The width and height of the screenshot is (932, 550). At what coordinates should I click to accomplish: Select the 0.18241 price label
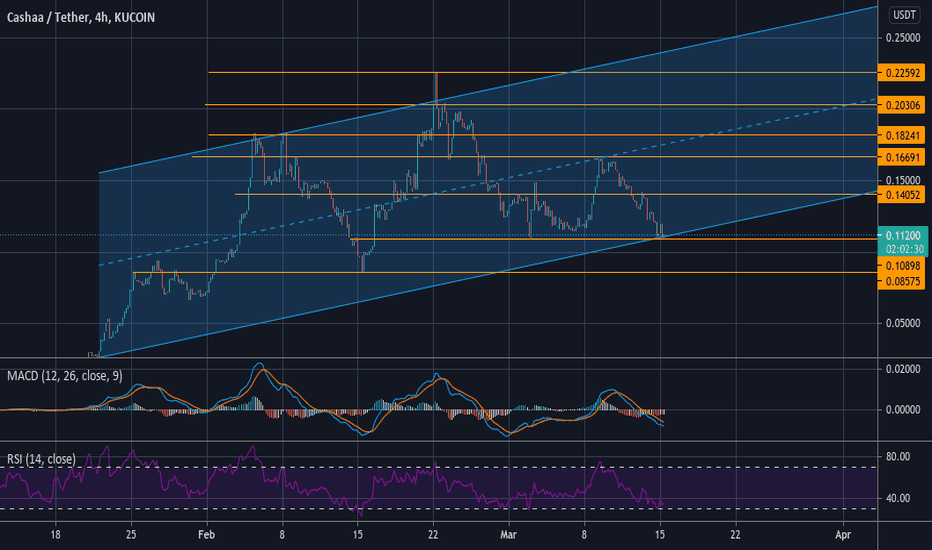click(x=901, y=136)
